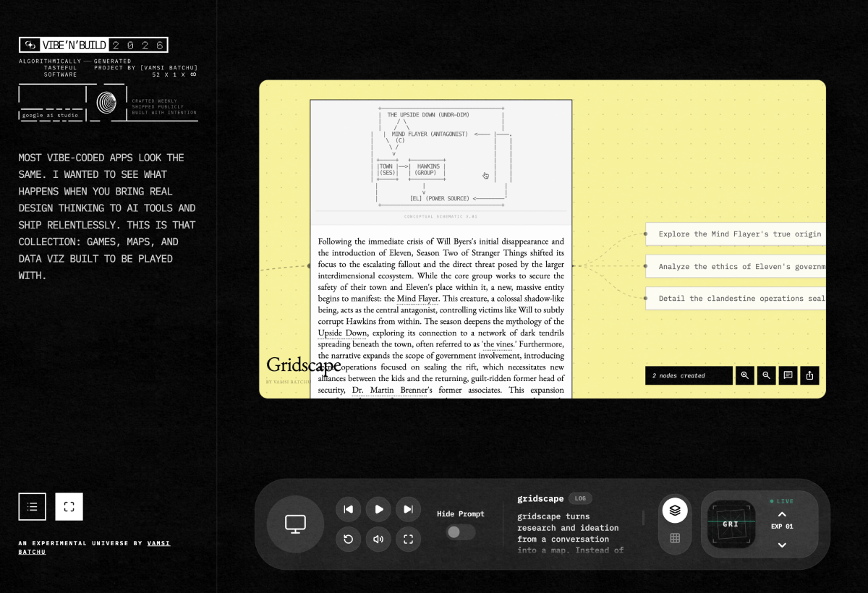Image resolution: width=868 pixels, height=593 pixels.
Task: Go to next experiment with down chevron
Action: [782, 545]
